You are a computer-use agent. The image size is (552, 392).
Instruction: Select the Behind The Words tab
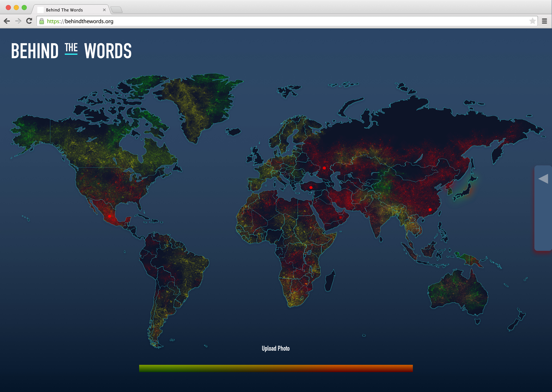(x=64, y=10)
